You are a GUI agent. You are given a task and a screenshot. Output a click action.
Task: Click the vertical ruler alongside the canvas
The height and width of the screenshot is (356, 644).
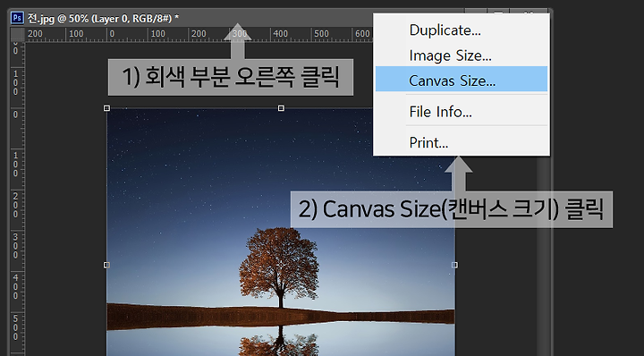click(17, 199)
